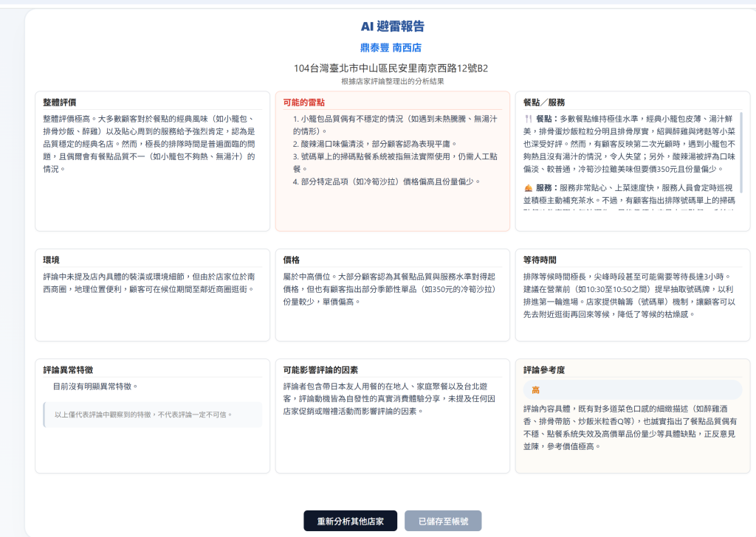This screenshot has width=756, height=537.
Task: Click the 已儲存至帳號 button
Action: 443,521
